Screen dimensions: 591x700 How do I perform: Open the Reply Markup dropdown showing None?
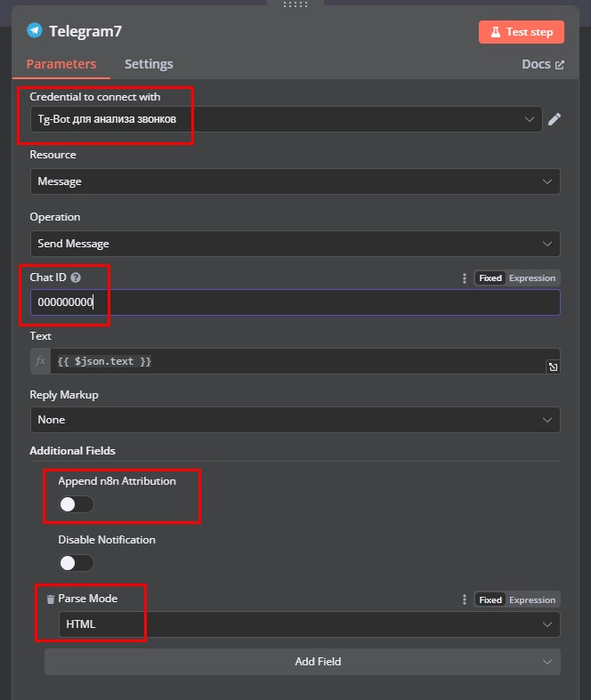[x=295, y=420]
